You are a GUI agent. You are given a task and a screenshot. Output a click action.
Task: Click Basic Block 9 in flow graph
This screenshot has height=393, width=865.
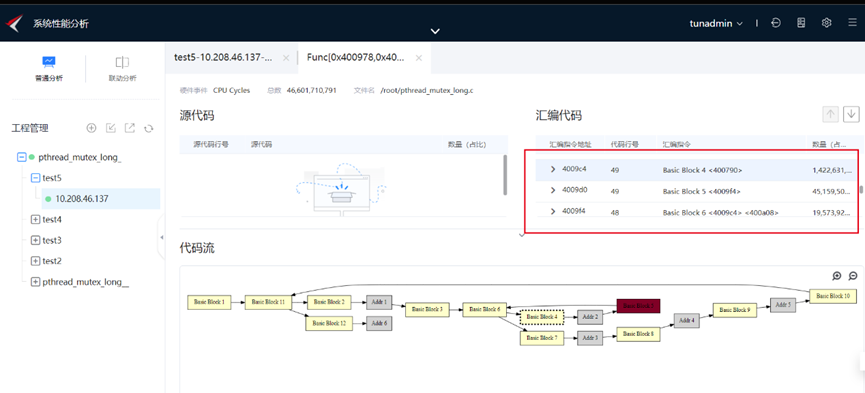pyautogui.click(x=735, y=310)
